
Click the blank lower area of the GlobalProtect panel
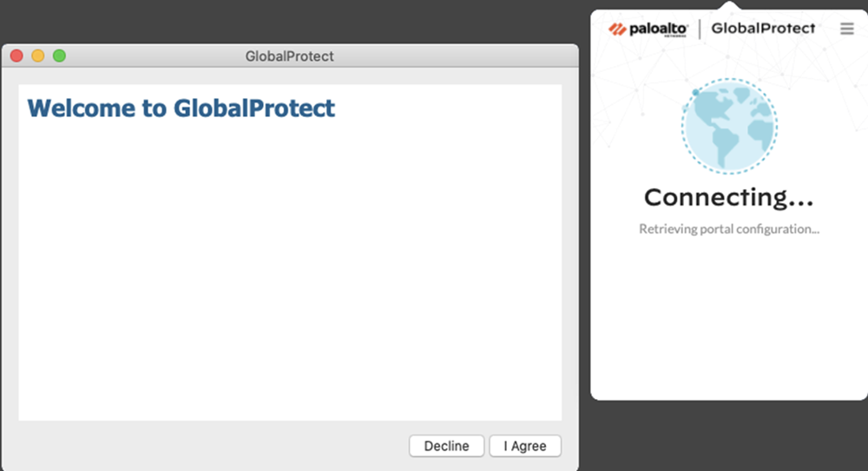point(729,330)
